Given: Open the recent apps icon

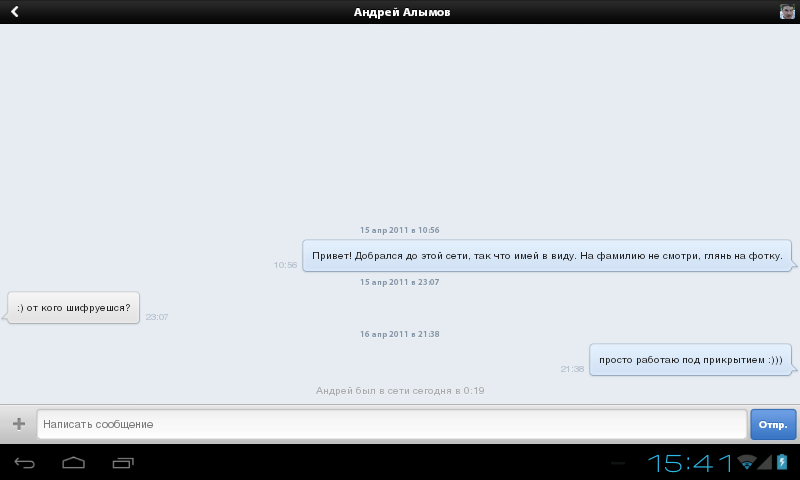Looking at the screenshot, I should pyautogui.click(x=123, y=462).
